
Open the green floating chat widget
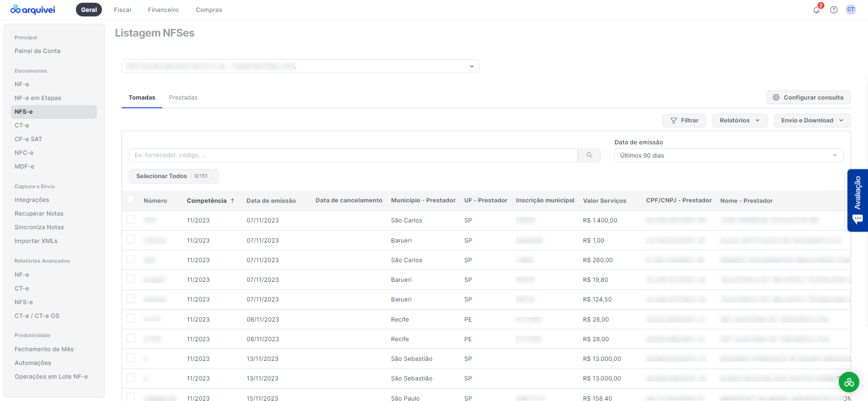tap(849, 382)
